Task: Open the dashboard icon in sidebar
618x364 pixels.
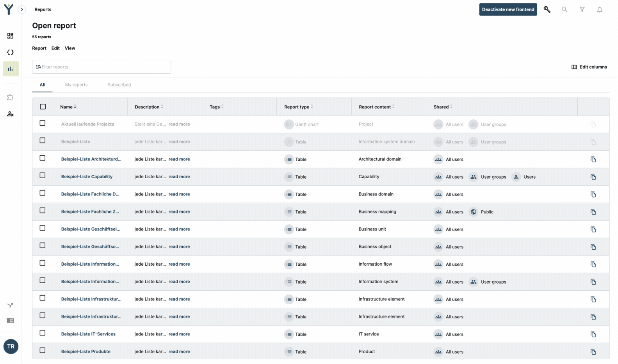Action: point(11,36)
